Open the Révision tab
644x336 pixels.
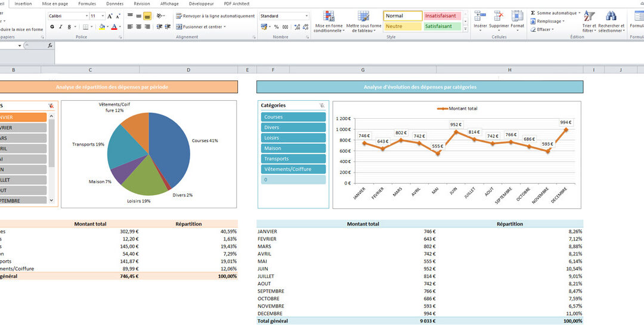coord(142,4)
